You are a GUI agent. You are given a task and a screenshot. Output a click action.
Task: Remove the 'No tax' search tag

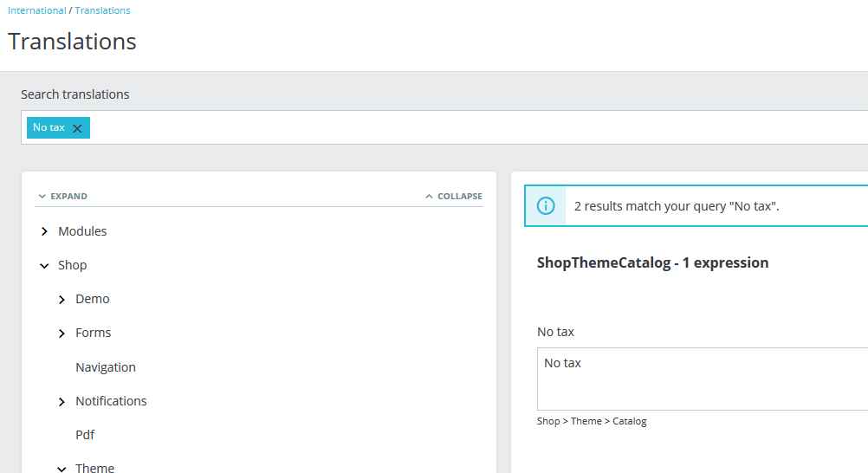pos(77,128)
